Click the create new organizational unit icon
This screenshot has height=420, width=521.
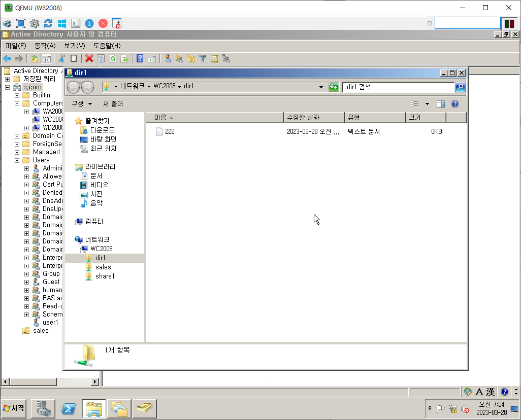coord(191,59)
